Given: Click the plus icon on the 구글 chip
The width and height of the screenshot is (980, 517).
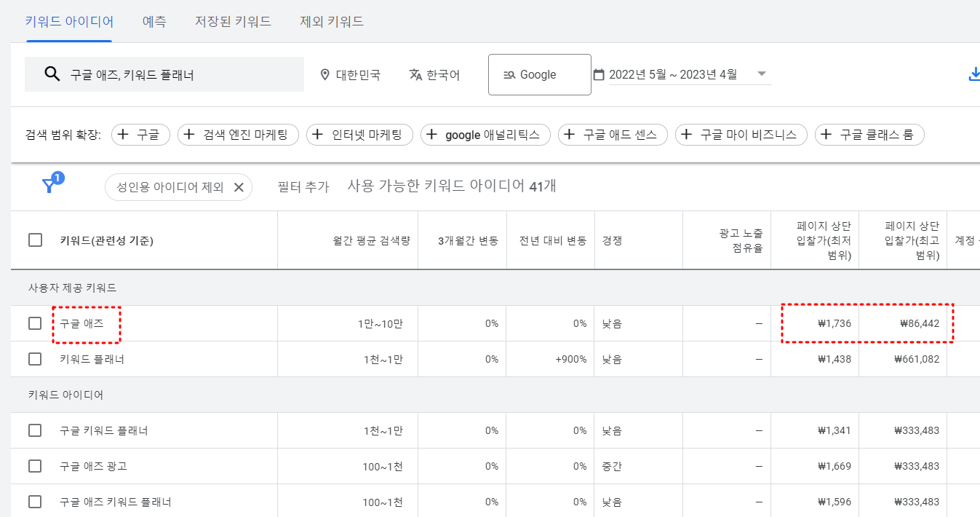Looking at the screenshot, I should point(123,135).
